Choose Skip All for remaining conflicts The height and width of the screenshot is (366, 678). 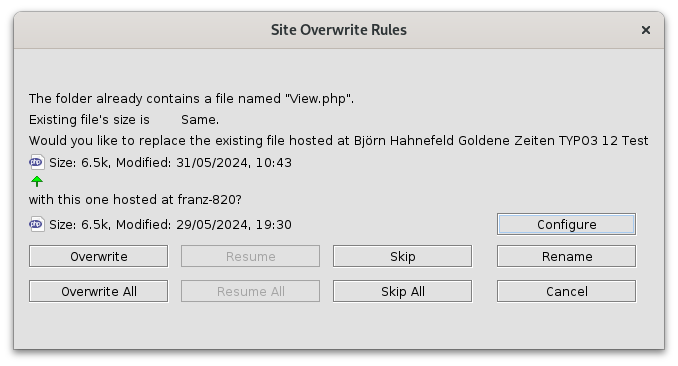403,292
